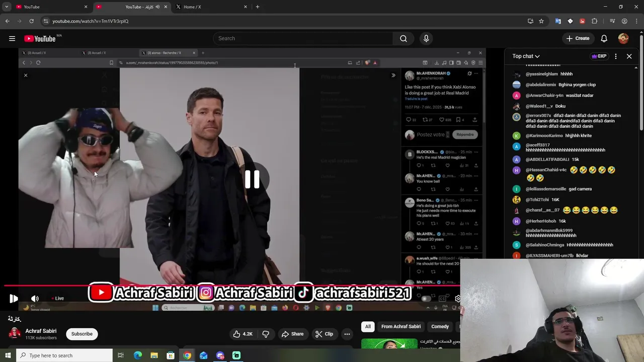Screen dimensions: 644x362
Task: Open File Explorer from the taskbar
Action: [x=154, y=355]
